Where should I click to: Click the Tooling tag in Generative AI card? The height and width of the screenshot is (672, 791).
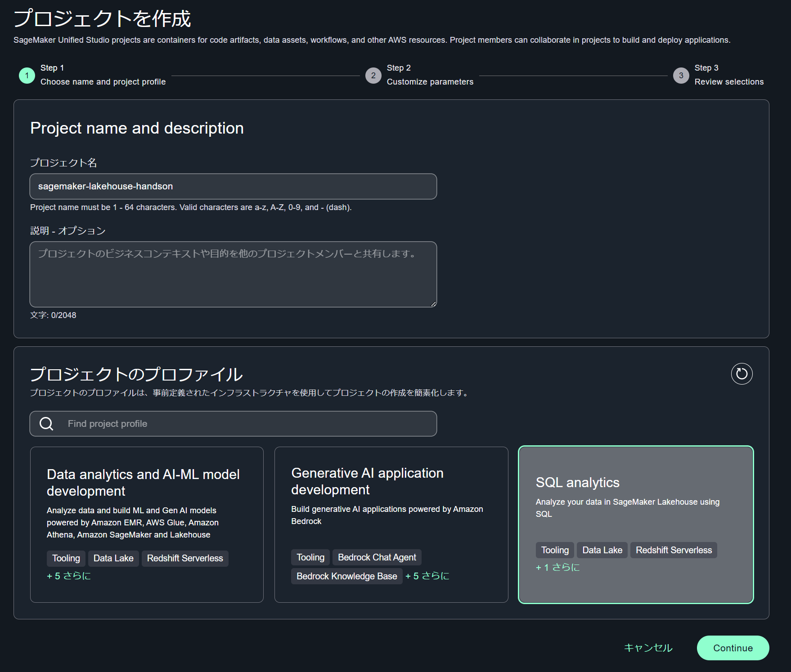(310, 557)
